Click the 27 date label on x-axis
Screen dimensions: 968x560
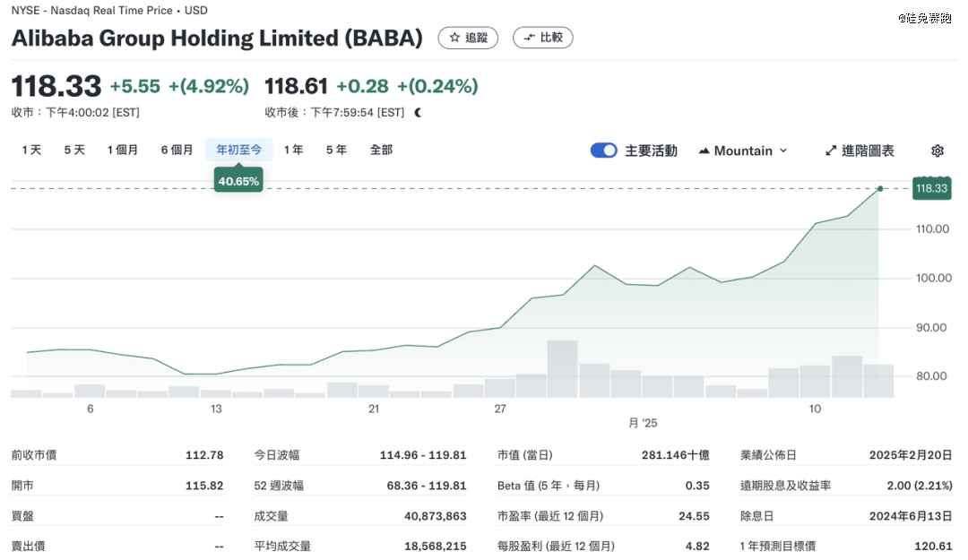click(500, 409)
